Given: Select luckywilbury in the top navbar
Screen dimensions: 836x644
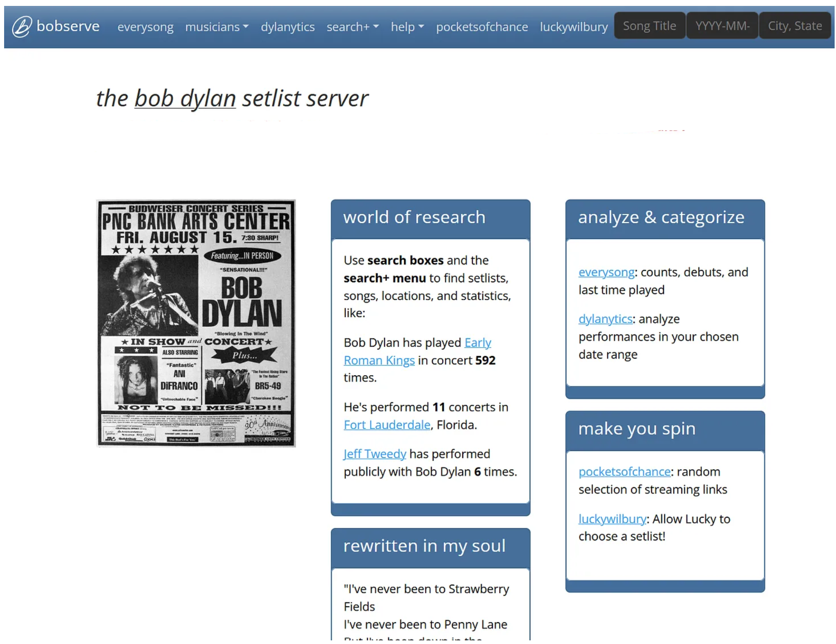Looking at the screenshot, I should click(574, 27).
